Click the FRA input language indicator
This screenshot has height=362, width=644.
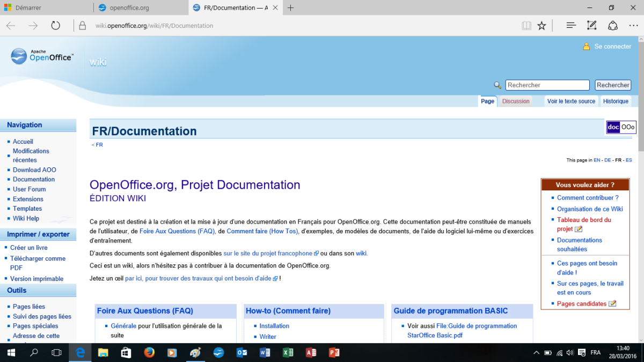pos(596,352)
